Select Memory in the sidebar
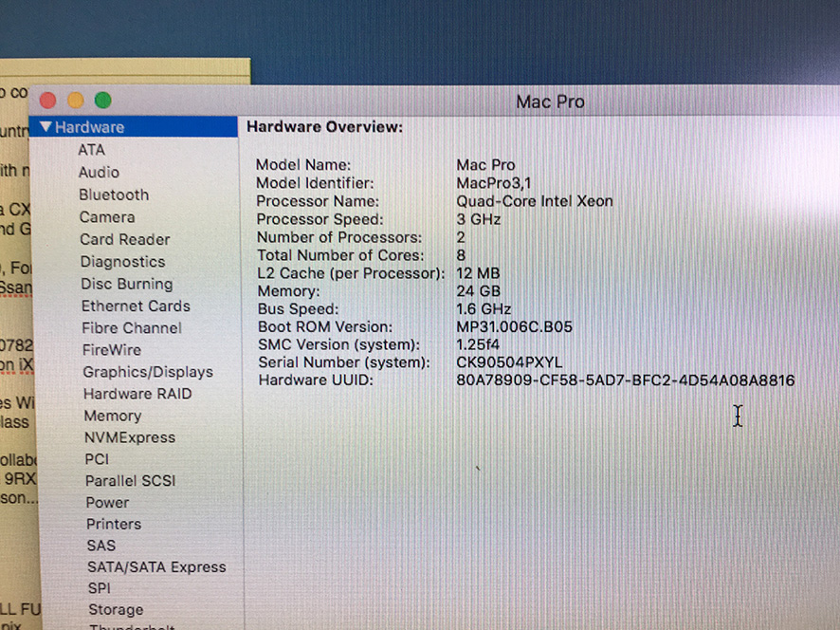840x630 pixels. pyautogui.click(x=112, y=416)
